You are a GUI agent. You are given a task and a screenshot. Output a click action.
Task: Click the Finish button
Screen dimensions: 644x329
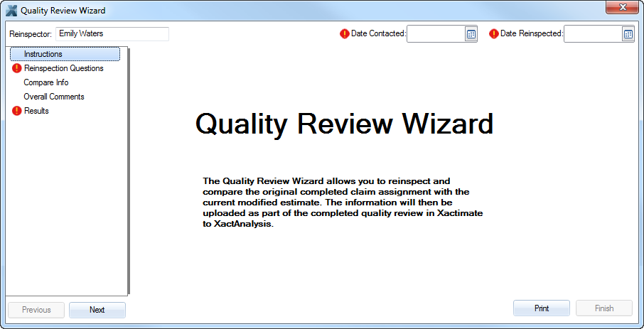604,308
